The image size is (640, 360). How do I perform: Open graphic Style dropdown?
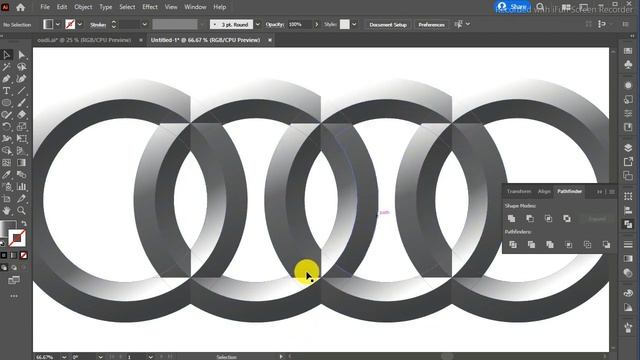[354, 24]
